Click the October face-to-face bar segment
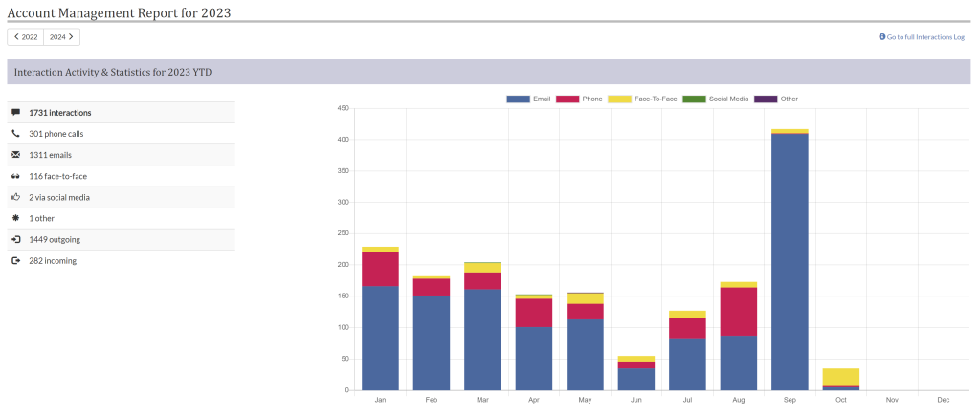The image size is (980, 417). tap(841, 377)
